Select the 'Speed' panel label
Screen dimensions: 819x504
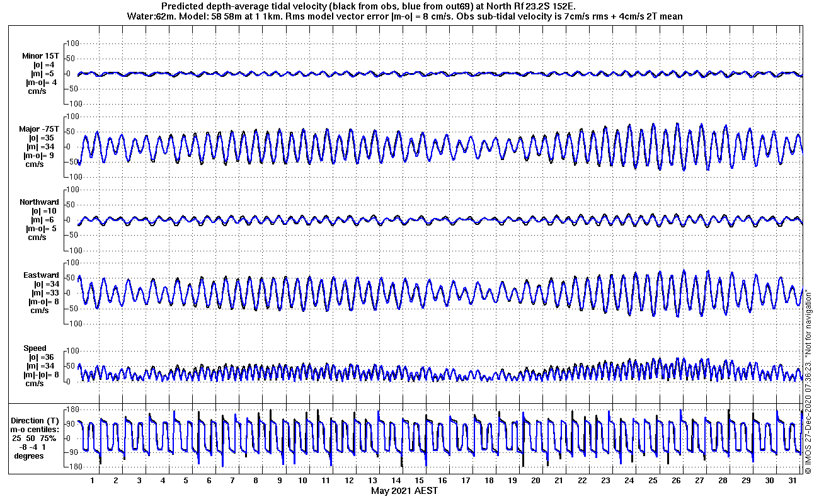(x=34, y=348)
